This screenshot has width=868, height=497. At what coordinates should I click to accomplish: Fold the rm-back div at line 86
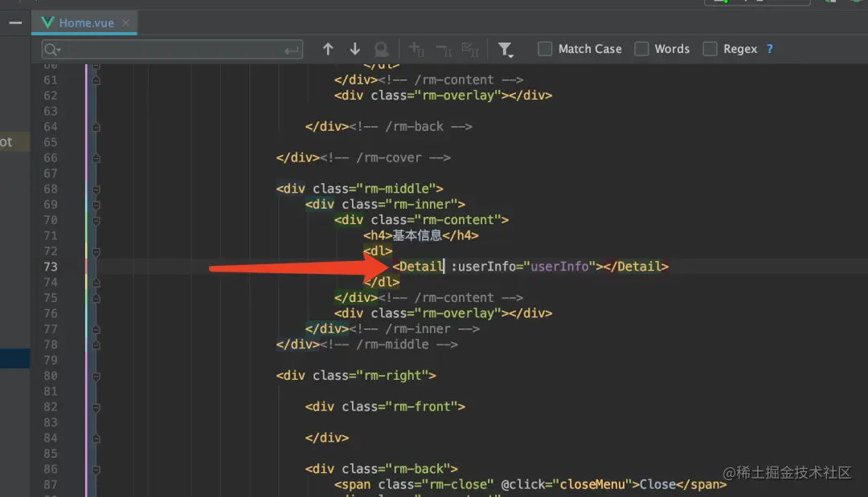coord(96,470)
